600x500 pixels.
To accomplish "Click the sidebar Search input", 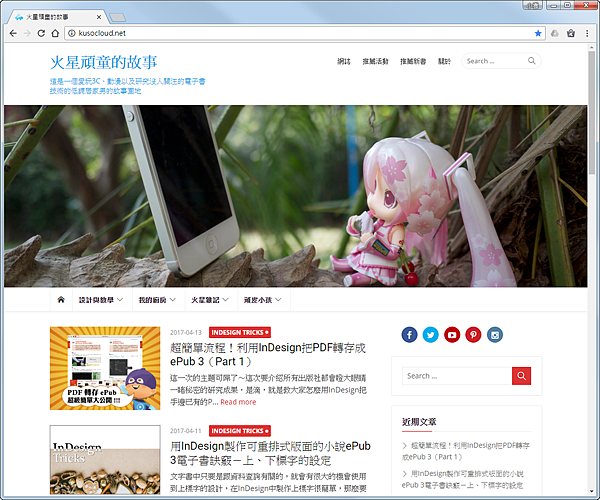I will [x=457, y=376].
